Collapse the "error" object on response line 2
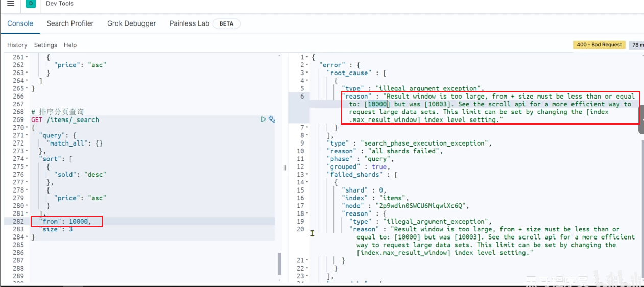Image resolution: width=644 pixels, height=287 pixels. click(x=307, y=65)
